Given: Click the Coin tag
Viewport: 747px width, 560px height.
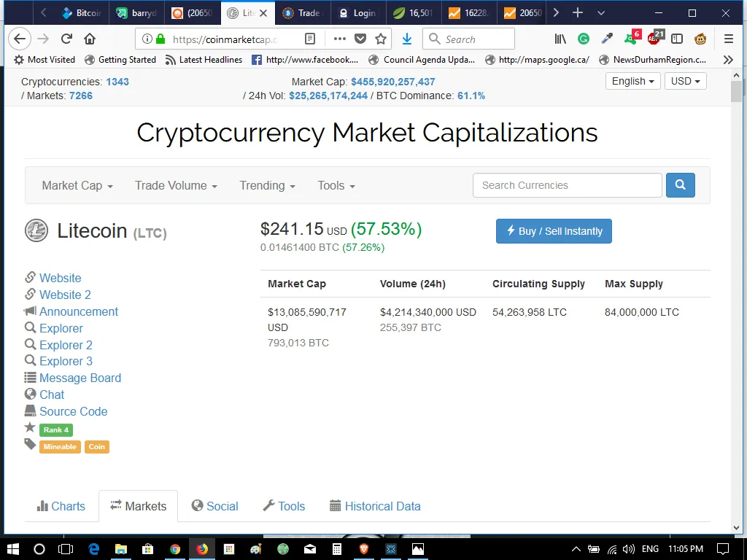Looking at the screenshot, I should (x=97, y=447).
